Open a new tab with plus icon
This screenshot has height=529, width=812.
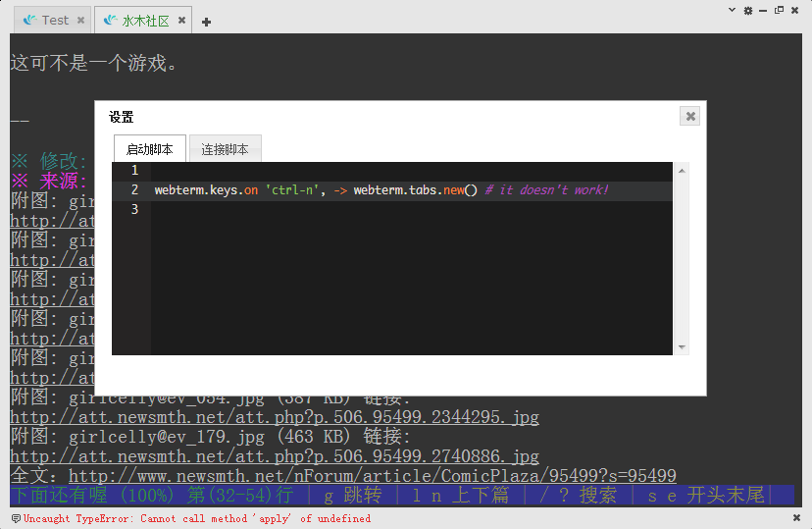click(x=206, y=22)
